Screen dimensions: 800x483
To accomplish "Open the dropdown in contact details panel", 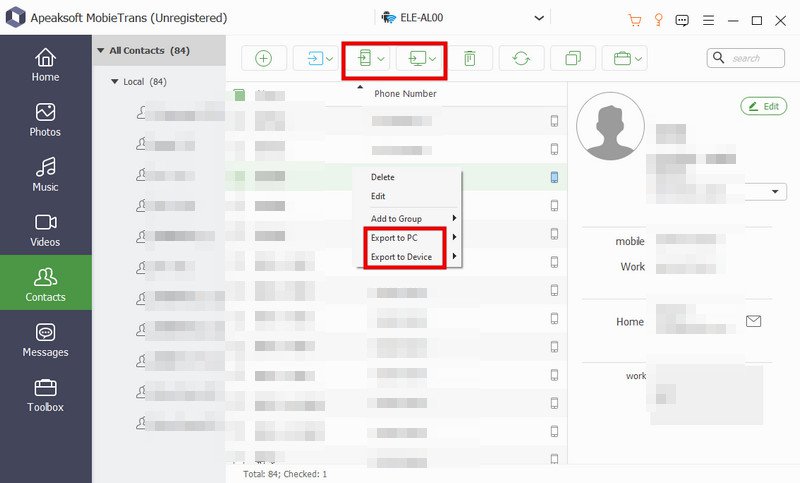I will (775, 192).
